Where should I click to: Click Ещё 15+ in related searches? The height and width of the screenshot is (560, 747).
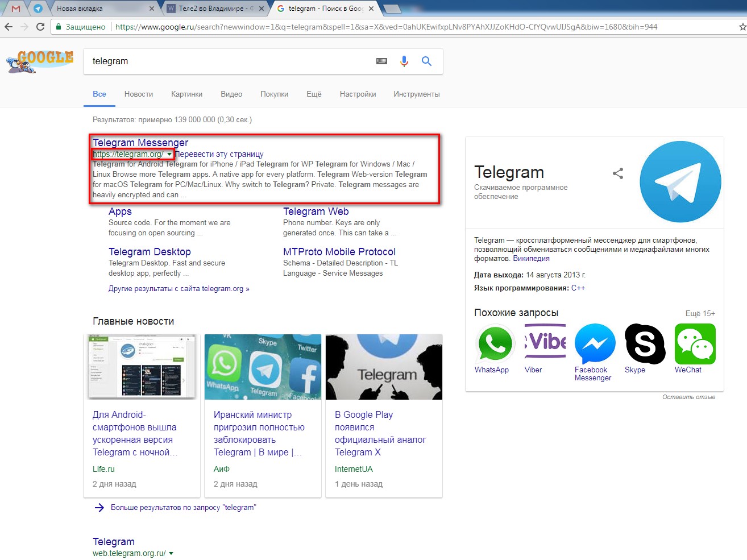point(700,313)
